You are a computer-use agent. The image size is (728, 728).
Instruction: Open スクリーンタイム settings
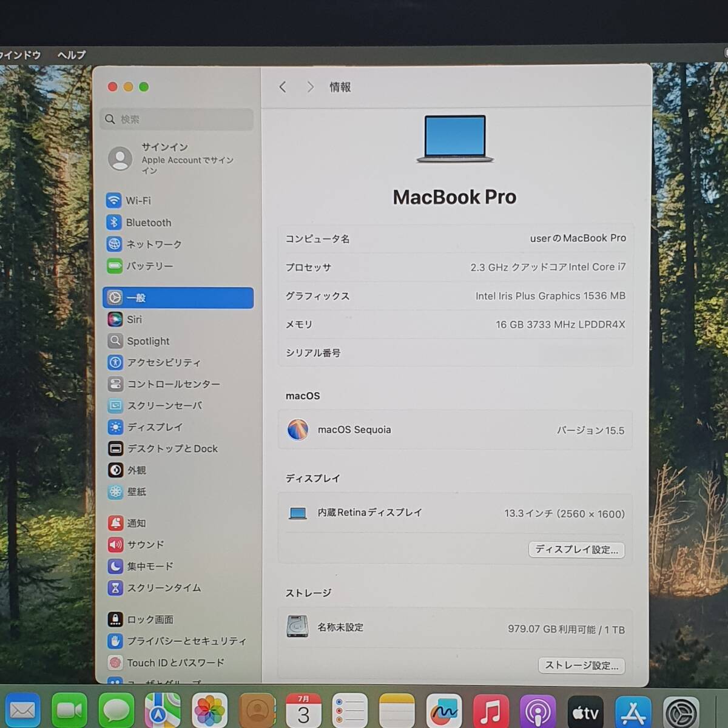(x=155, y=588)
